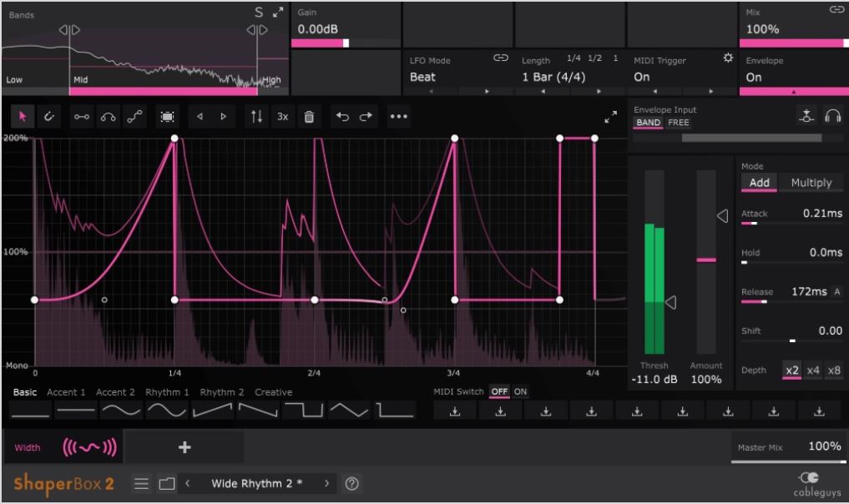The image size is (849, 504).
Task: Set Envelope Input to FREE
Action: 678,123
